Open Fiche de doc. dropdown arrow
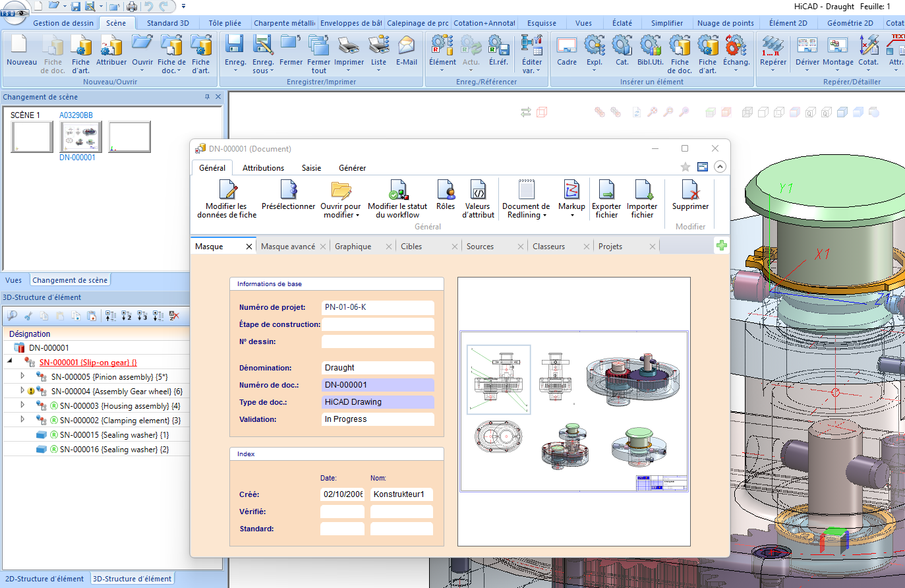Image resolution: width=905 pixels, height=588 pixels. (178, 71)
